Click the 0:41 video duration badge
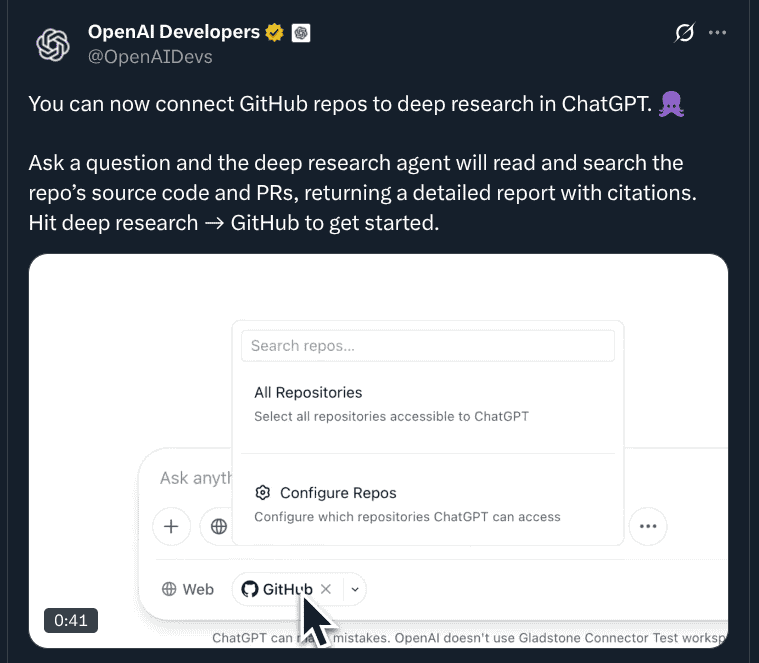Screen dimensions: 759x663 coord(71,620)
